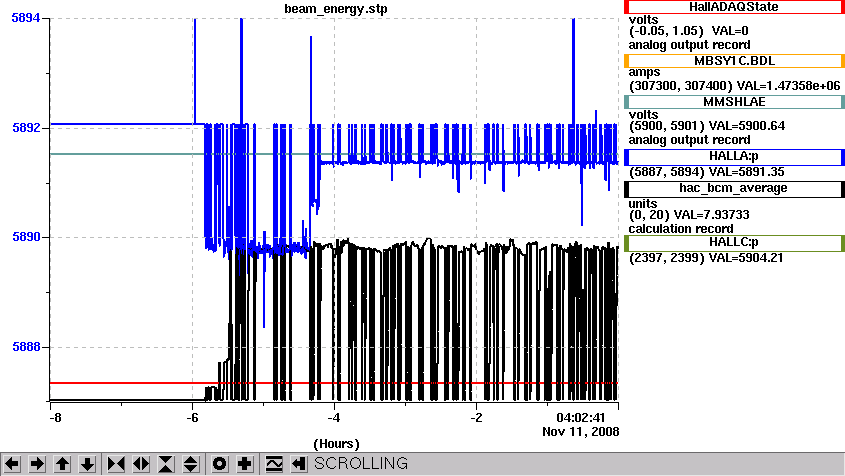Zoom out horizontally using the outward triangles icon

click(x=141, y=464)
